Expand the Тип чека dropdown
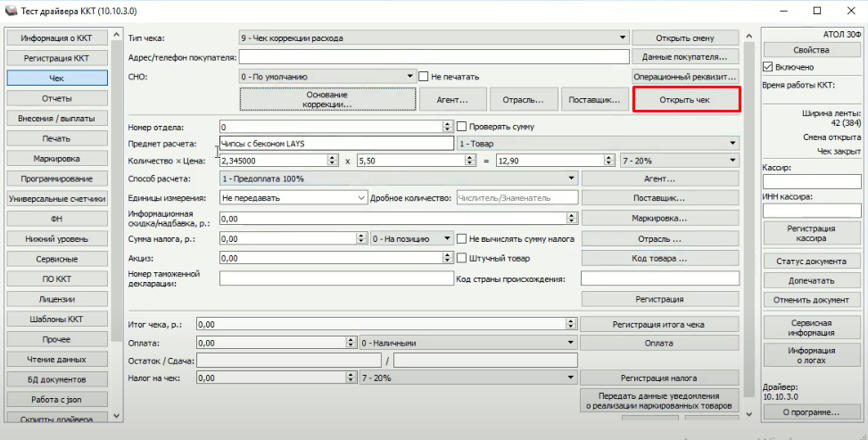 click(622, 37)
